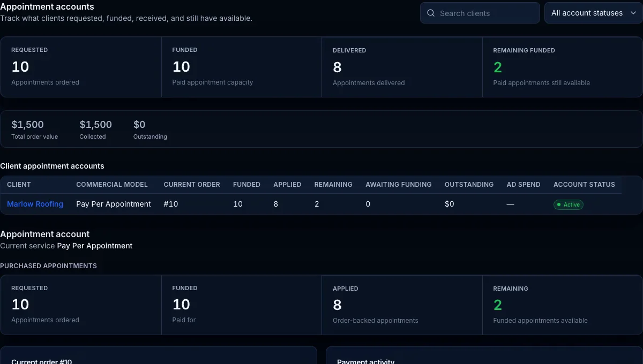
Task: Click the green dot in Active badge
Action: point(559,204)
